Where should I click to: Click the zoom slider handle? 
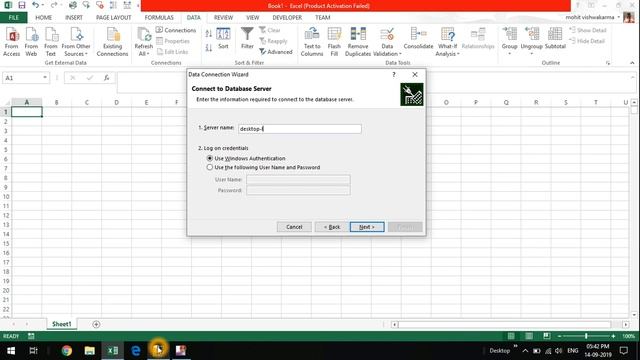pyautogui.click(x=586, y=336)
